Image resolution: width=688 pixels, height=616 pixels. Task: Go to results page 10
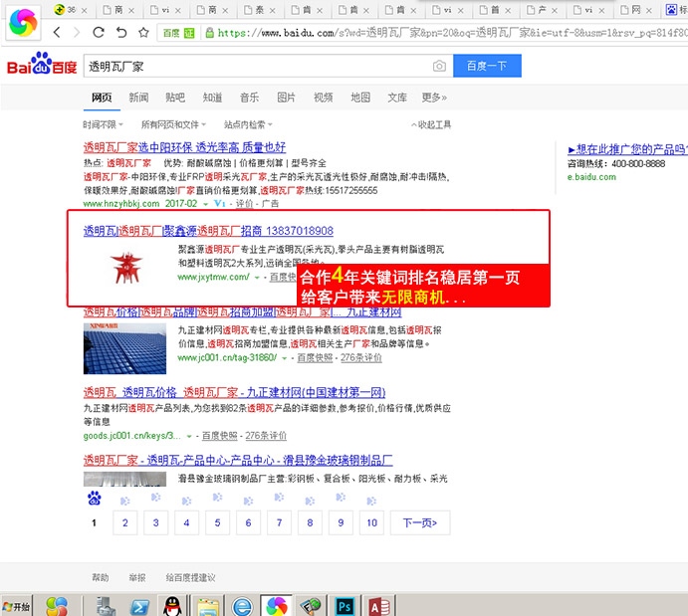372,522
